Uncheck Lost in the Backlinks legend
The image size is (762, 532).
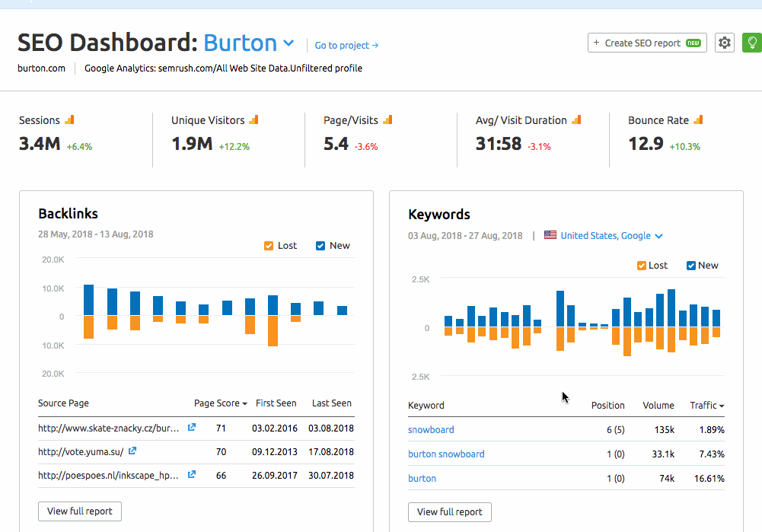tap(268, 245)
